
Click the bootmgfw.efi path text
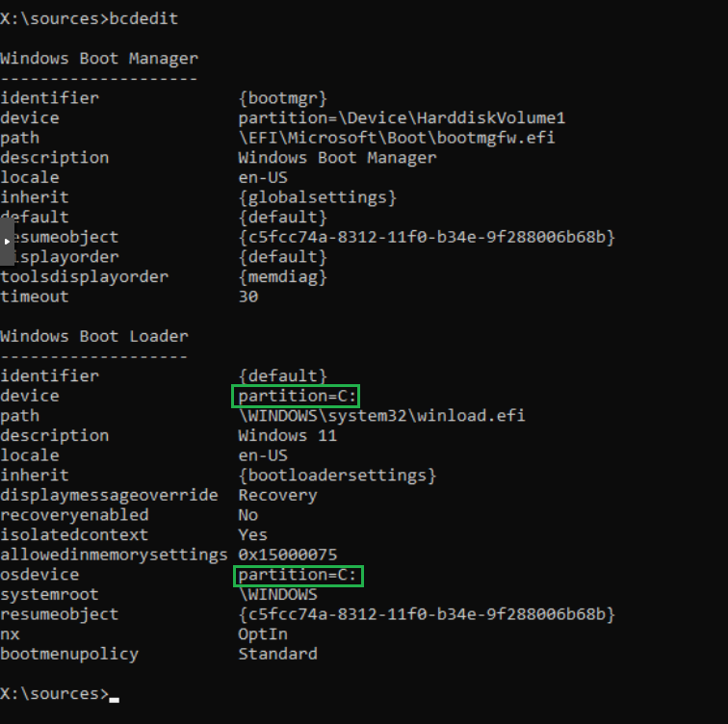point(397,138)
